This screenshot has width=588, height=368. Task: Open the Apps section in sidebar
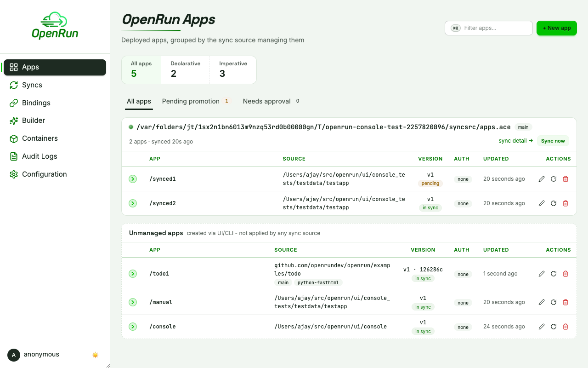tap(55, 67)
